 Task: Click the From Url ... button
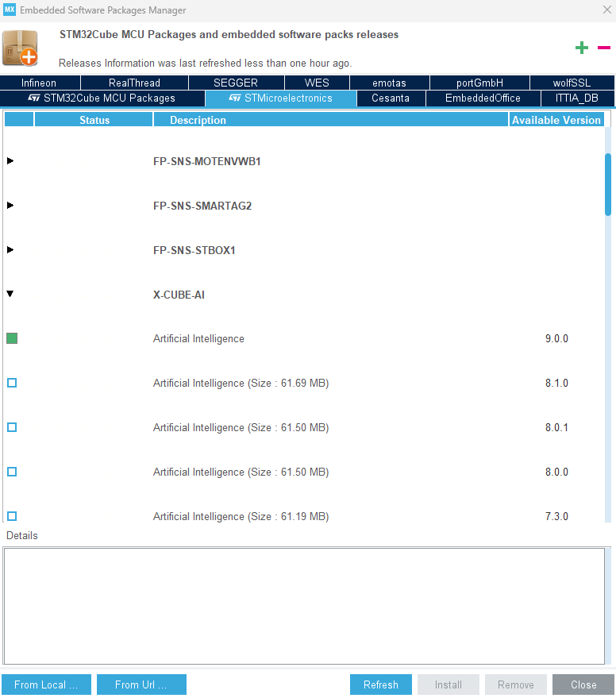pos(141,685)
